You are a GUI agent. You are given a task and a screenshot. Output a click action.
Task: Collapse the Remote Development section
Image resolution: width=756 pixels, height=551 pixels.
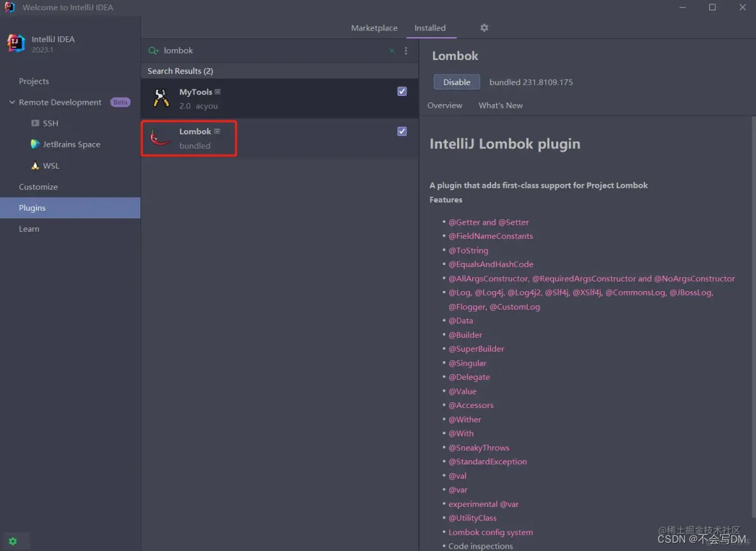click(12, 102)
